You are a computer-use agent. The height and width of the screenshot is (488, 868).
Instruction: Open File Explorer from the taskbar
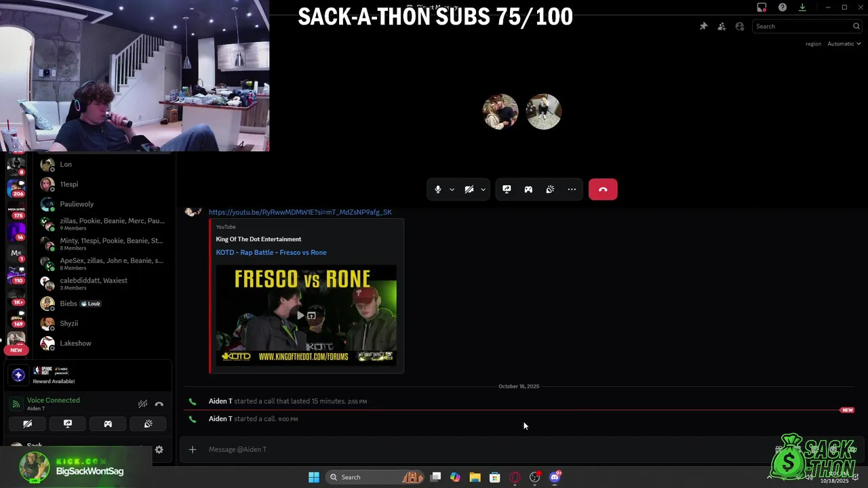475,477
